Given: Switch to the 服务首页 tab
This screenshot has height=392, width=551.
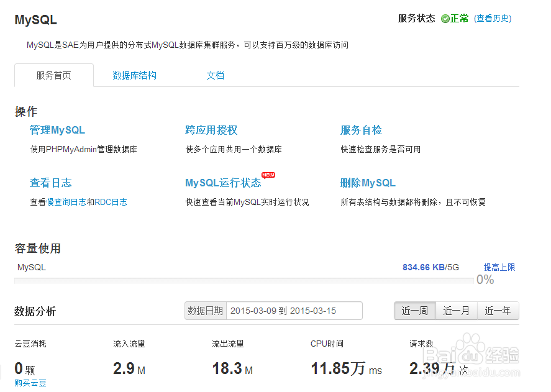Looking at the screenshot, I should [x=54, y=75].
